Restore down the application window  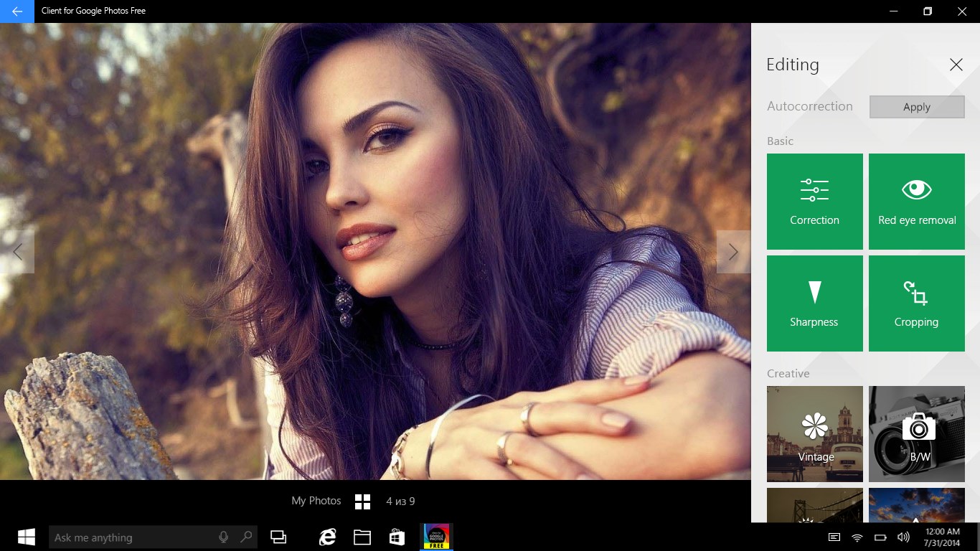pos(928,11)
